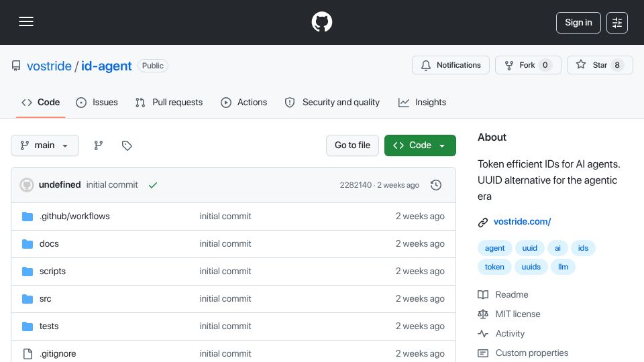Click the folder icon beside docs
The width and height of the screenshot is (644, 362).
(28, 244)
